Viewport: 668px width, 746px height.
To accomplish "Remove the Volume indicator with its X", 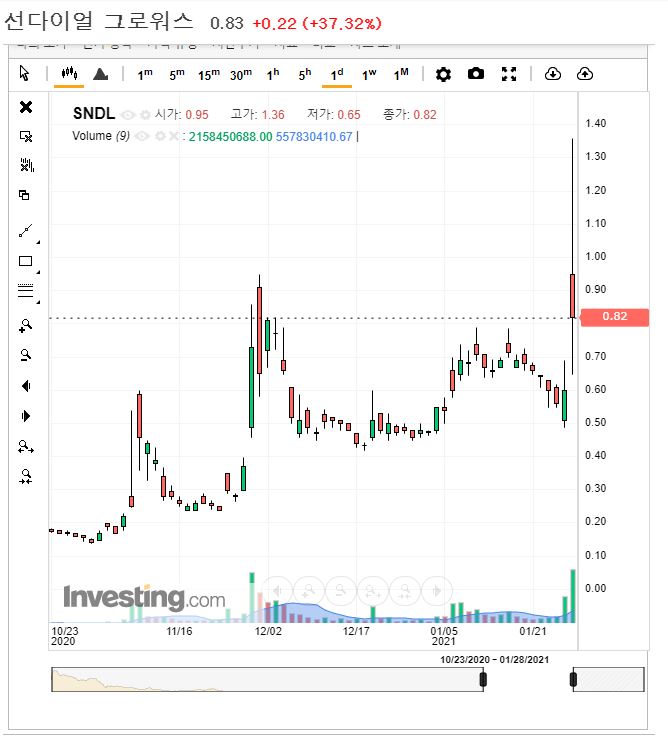I will (x=174, y=137).
